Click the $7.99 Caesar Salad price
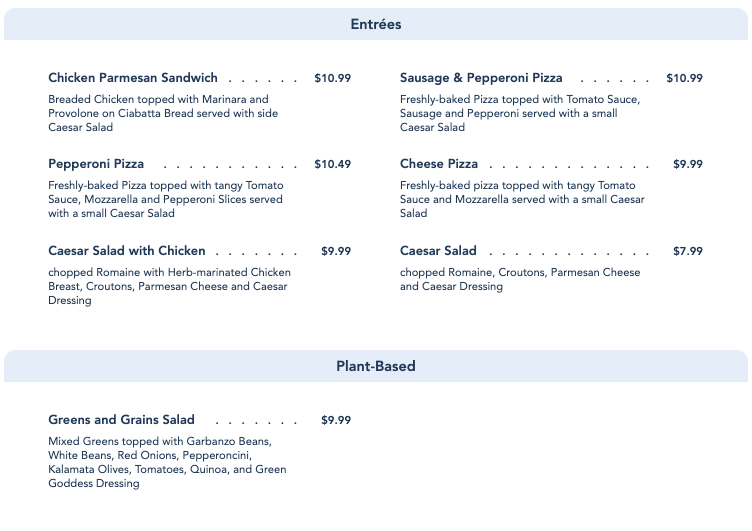 click(x=687, y=251)
